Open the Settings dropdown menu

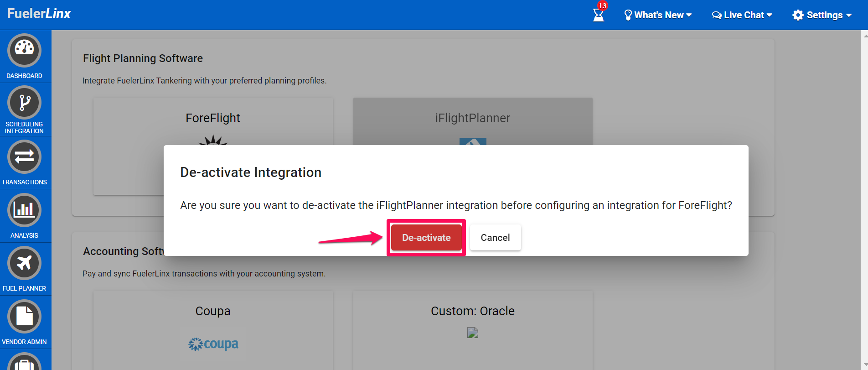pos(822,15)
